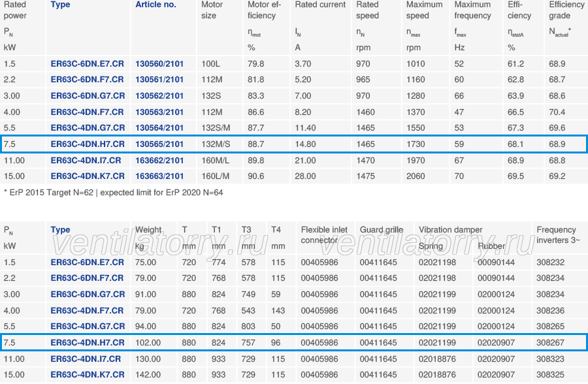588x384 pixels.
Task: Select rated current value '3.70'
Action: [303, 64]
